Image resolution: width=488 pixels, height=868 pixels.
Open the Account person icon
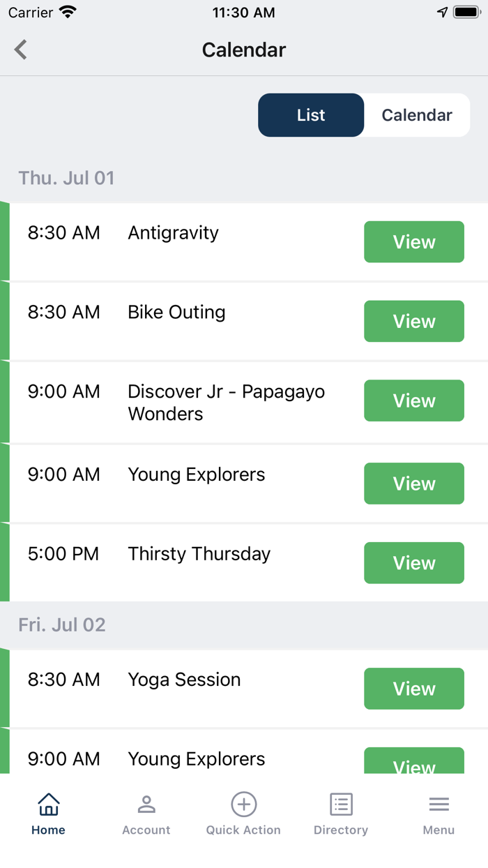coord(146,805)
